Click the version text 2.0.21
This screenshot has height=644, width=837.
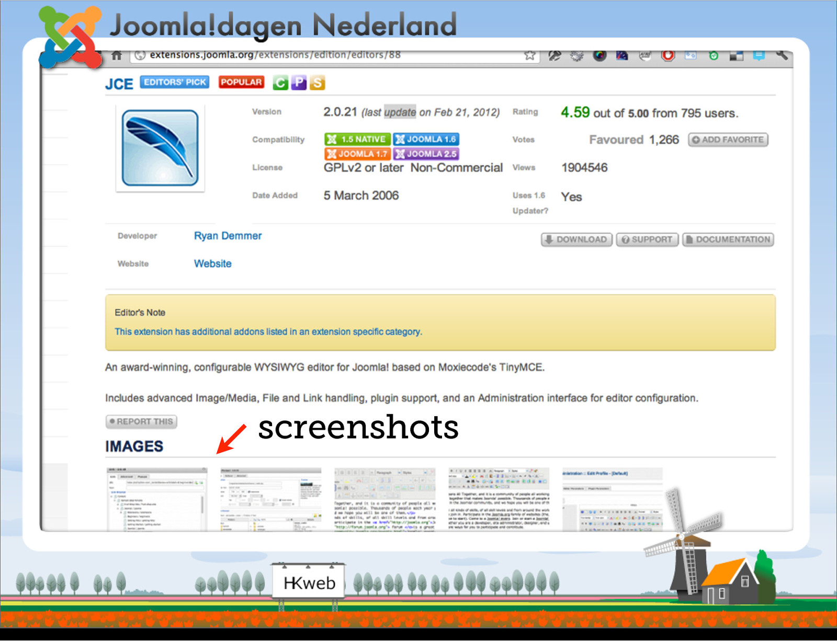[340, 112]
